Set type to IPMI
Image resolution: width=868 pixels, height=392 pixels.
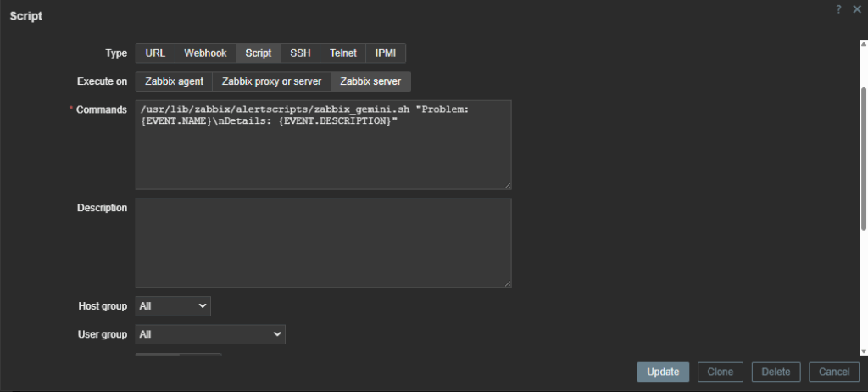coord(386,53)
